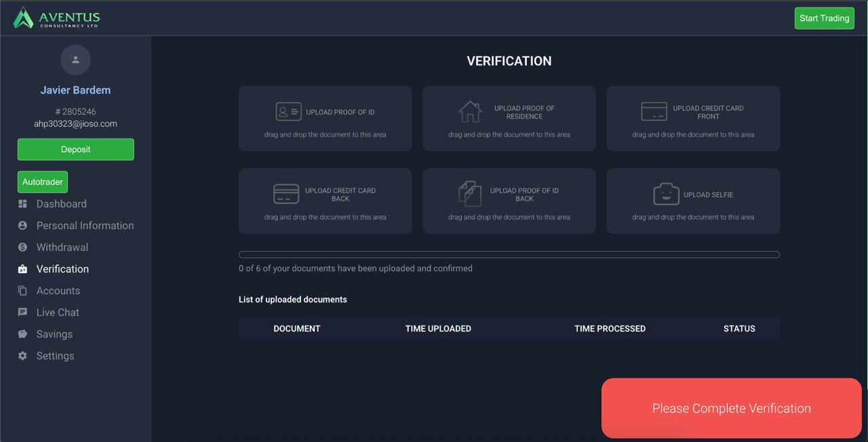Viewport: 868px width, 442px height.
Task: Activate the Autotrader button
Action: coord(42,182)
